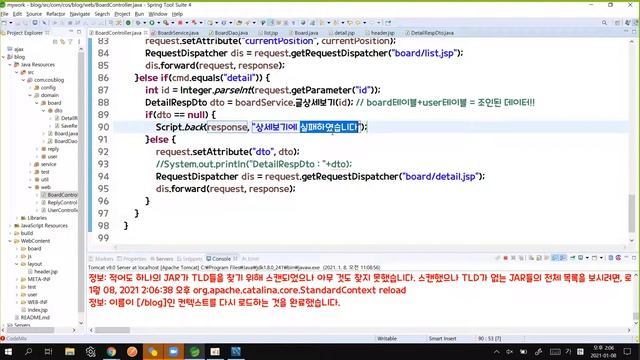The image size is (640, 360).
Task: Open the Run button dropdown arrow
Action: coord(158,23)
